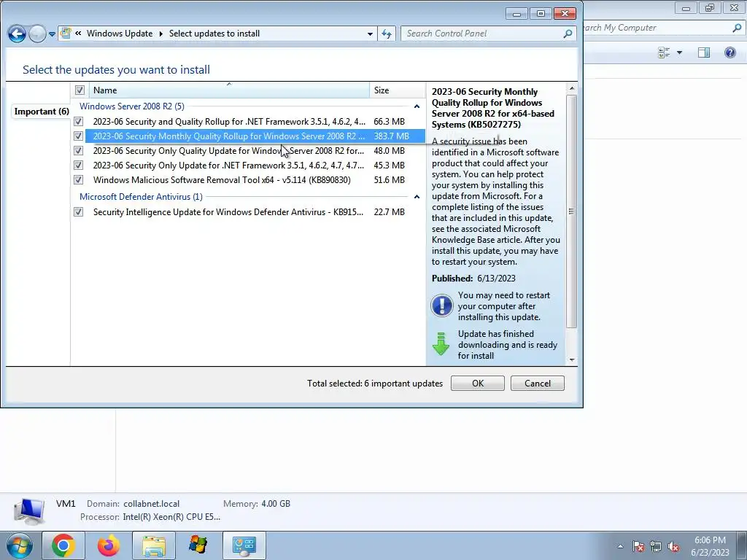Click the Back navigation arrow
The height and width of the screenshot is (560, 747).
coord(17,34)
